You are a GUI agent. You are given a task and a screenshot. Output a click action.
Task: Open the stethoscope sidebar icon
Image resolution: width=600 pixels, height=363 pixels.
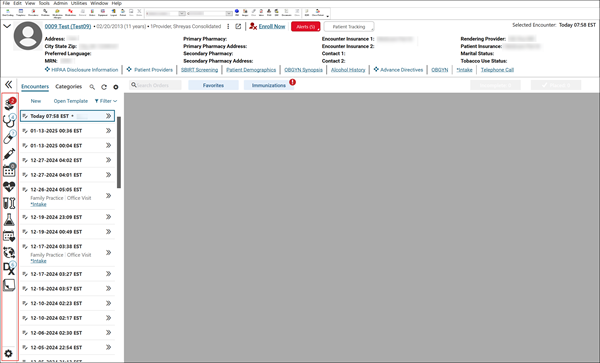coord(9,120)
